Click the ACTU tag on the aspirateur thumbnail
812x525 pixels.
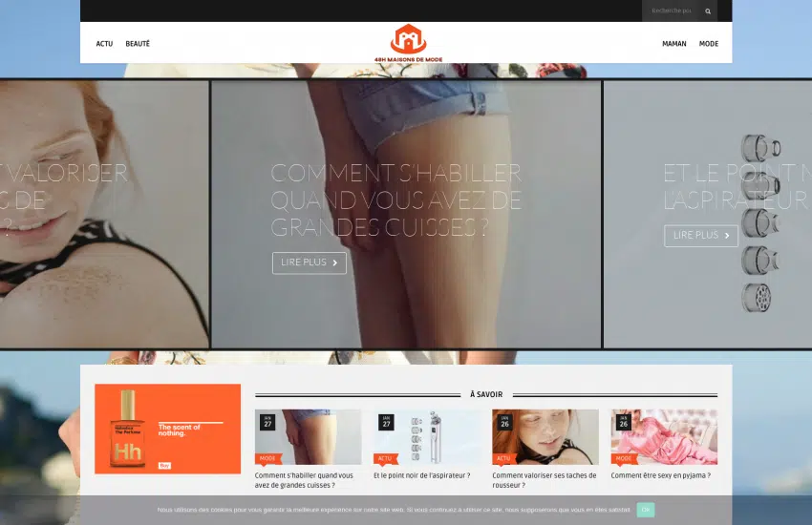tap(386, 458)
